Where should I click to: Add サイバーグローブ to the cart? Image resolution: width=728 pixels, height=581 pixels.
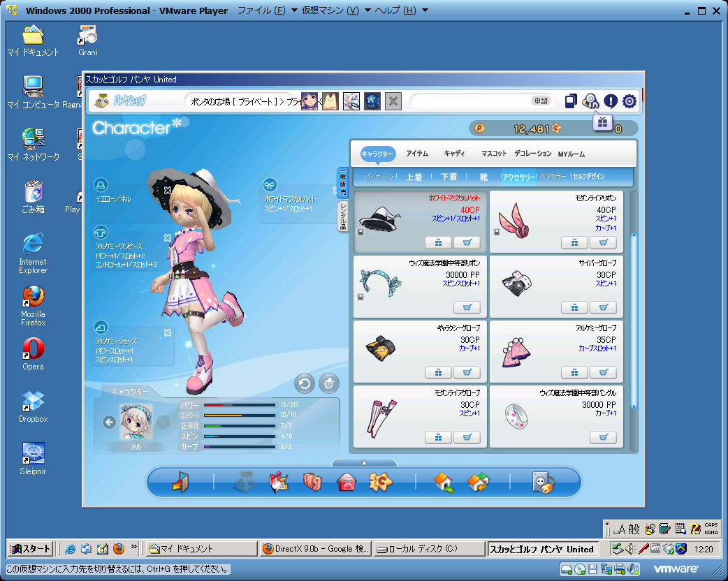(603, 308)
